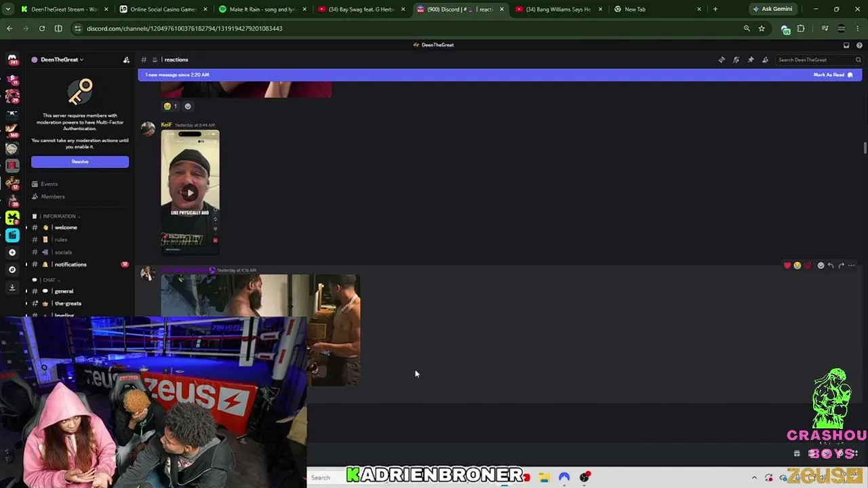Open server with 160 badge in sidebar
Viewport: 868px width, 488px height.
tap(12, 129)
